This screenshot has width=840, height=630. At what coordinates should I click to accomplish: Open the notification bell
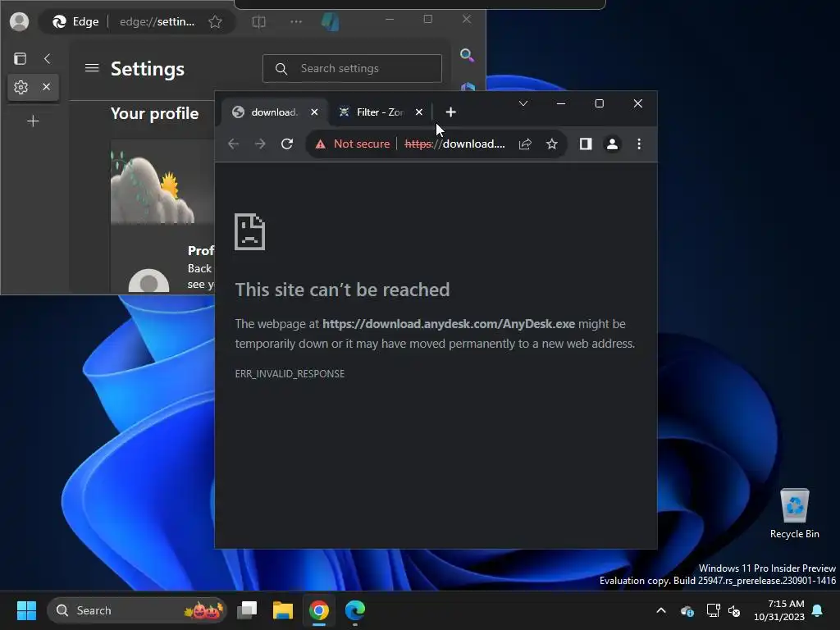(818, 610)
